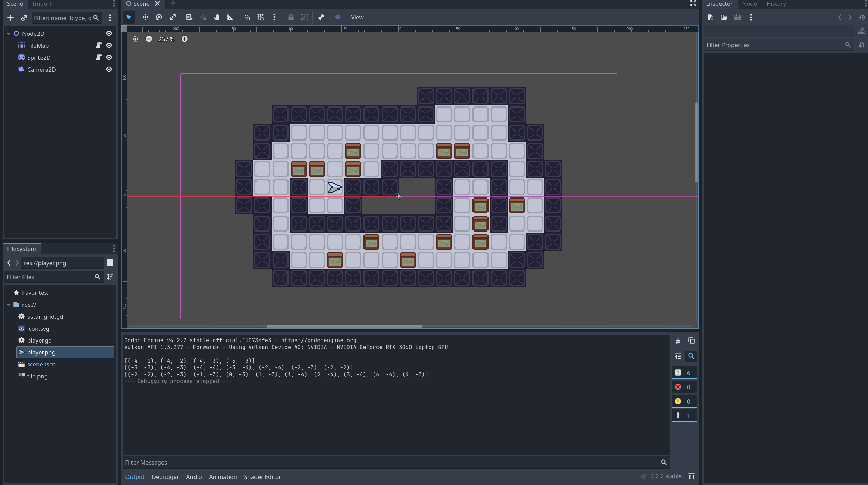The image size is (868, 485).
Task: Lock the selected node with the lock icon
Action: tap(291, 17)
